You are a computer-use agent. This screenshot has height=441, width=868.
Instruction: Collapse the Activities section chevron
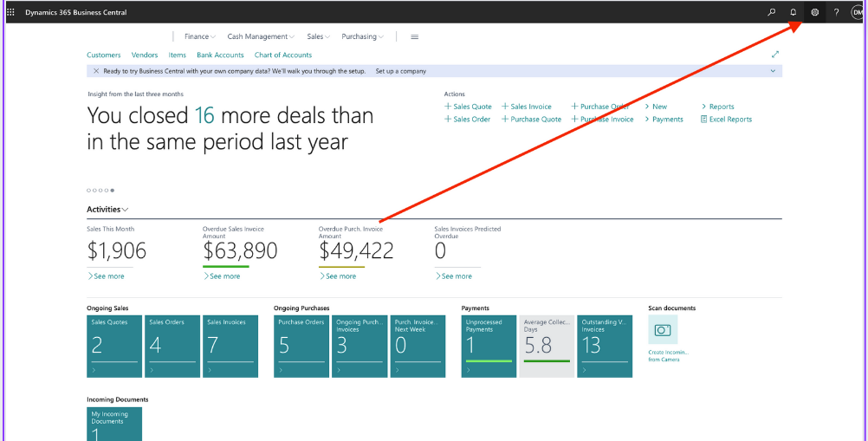point(126,210)
